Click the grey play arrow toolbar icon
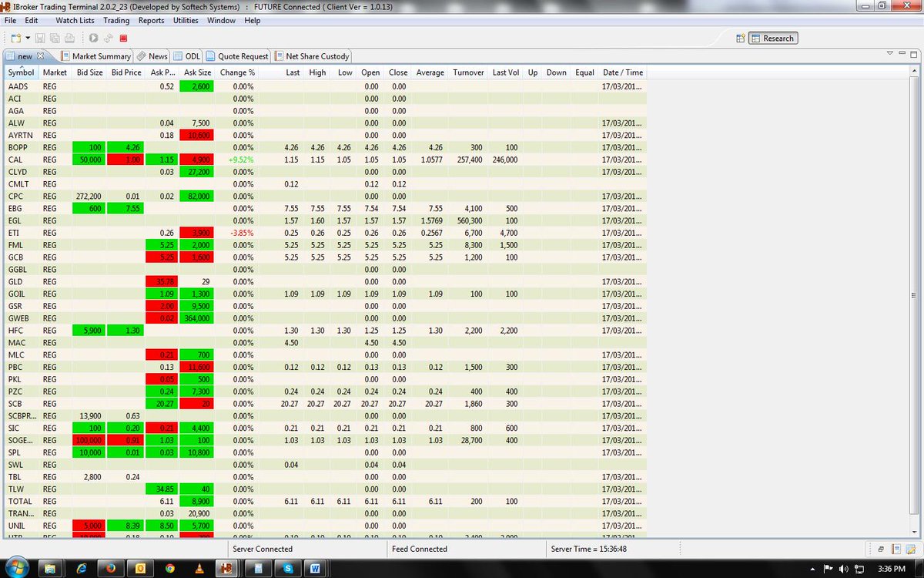This screenshot has width=924, height=578. 92,38
